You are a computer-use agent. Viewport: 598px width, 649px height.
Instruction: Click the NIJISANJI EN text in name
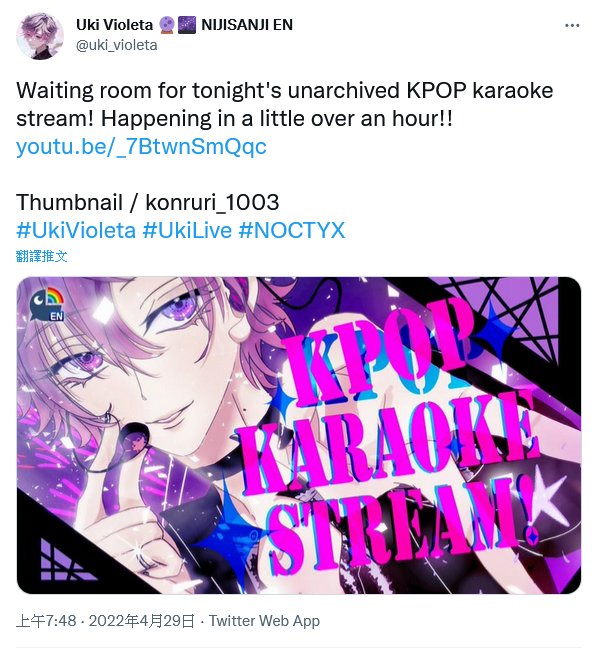(247, 25)
